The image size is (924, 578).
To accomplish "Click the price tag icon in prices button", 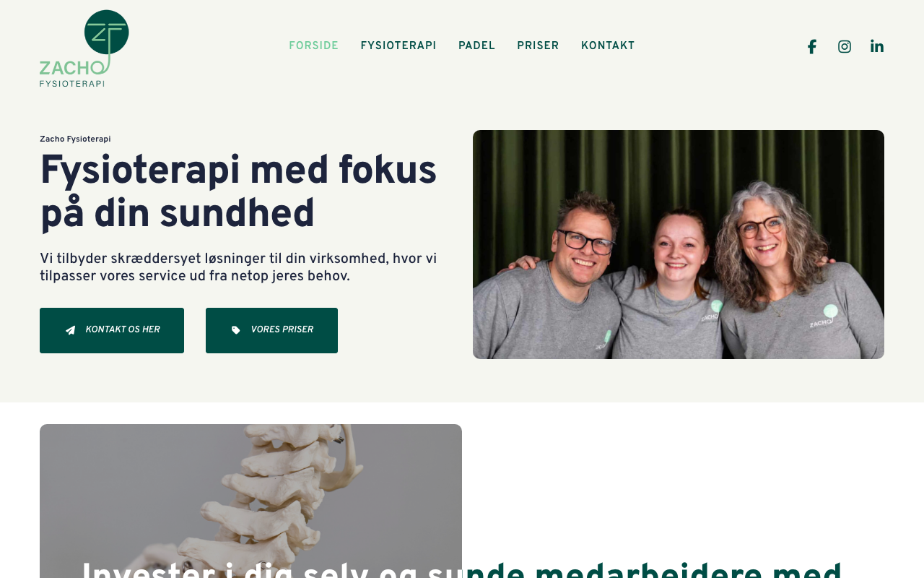I will (236, 330).
